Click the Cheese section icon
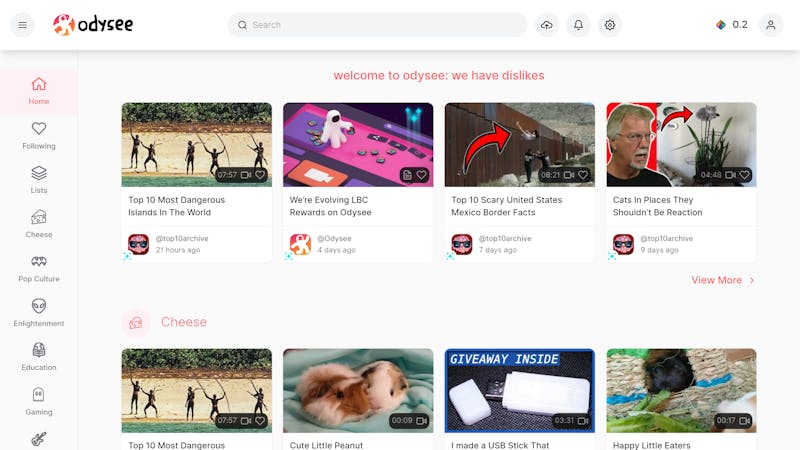 click(136, 322)
